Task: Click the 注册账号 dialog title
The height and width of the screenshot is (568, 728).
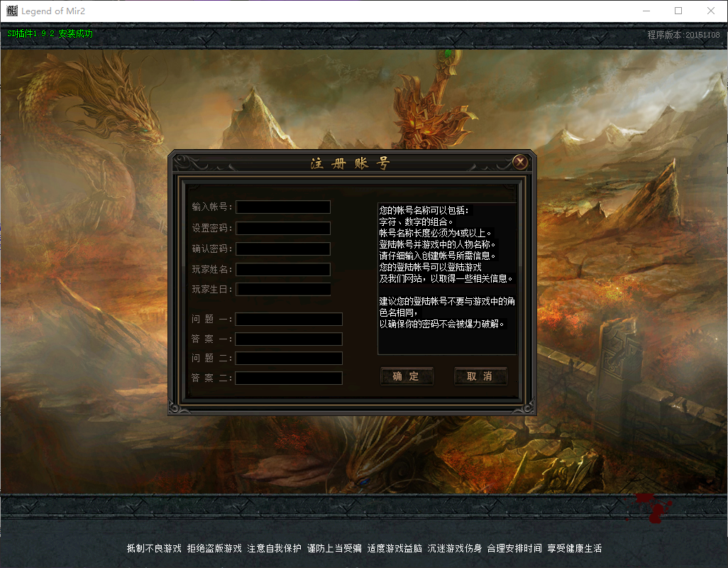Action: coord(351,163)
